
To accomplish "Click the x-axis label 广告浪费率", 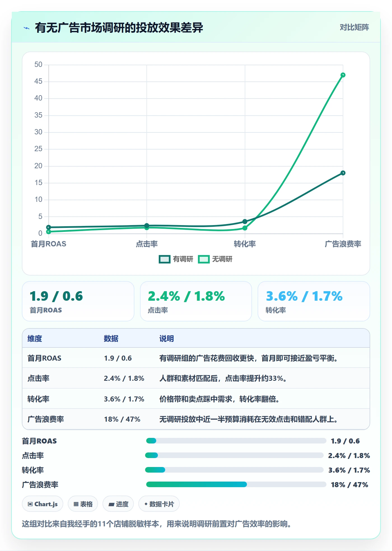I will [343, 244].
